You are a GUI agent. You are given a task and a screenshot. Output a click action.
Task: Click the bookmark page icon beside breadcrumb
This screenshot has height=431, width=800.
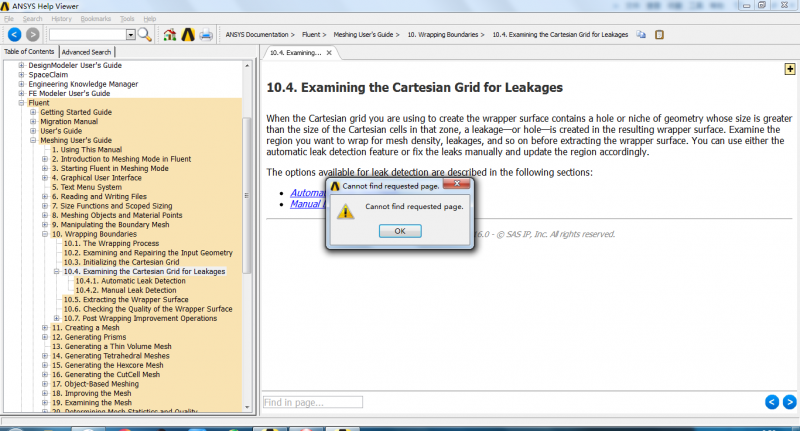(659, 35)
